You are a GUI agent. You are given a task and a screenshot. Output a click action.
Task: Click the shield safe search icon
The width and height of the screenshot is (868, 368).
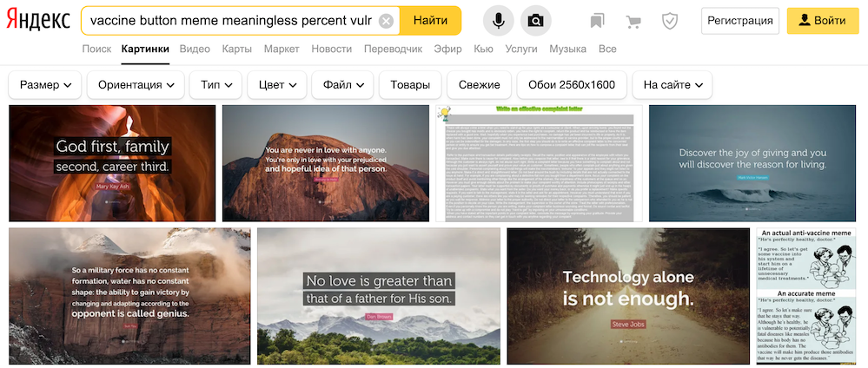coord(670,21)
